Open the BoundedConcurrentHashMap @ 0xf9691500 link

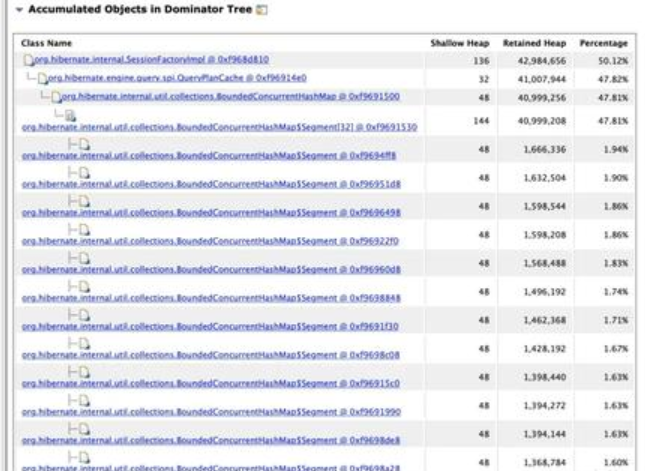coord(230,97)
